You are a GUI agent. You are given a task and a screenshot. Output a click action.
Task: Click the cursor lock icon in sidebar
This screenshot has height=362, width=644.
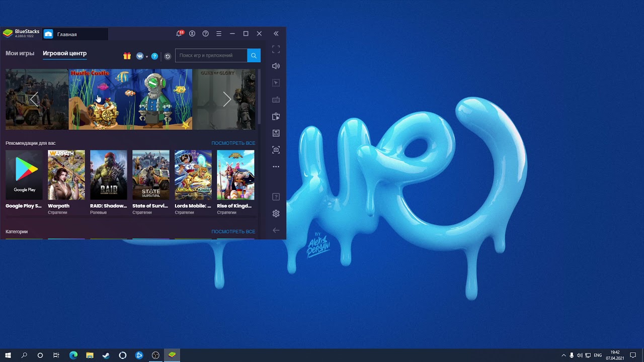coord(276,82)
